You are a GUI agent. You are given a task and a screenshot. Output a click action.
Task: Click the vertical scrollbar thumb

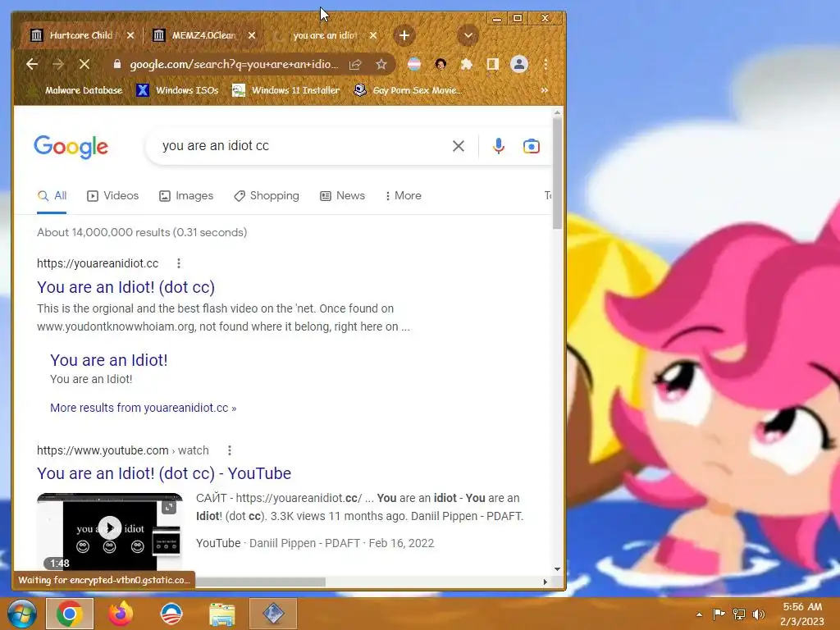[557, 173]
